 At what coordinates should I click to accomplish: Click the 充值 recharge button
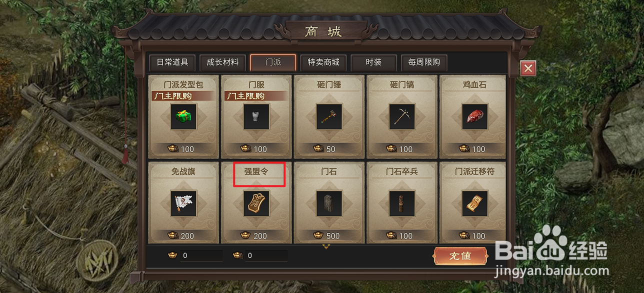(x=460, y=255)
